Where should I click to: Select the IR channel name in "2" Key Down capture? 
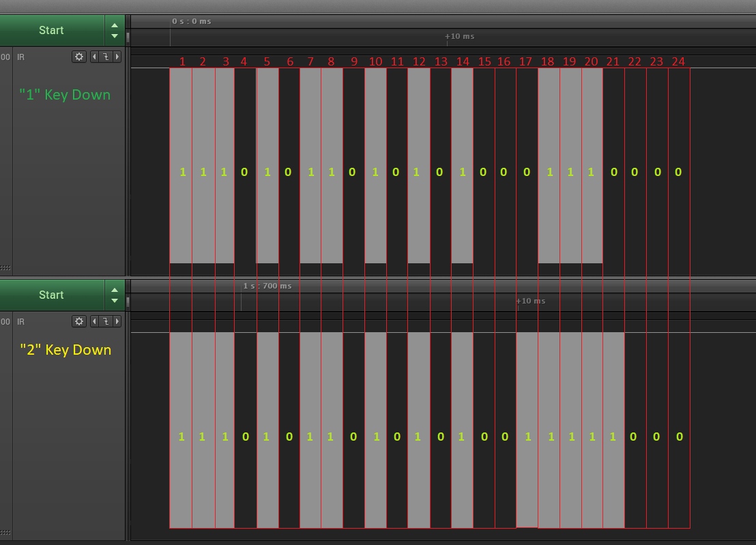(x=21, y=322)
